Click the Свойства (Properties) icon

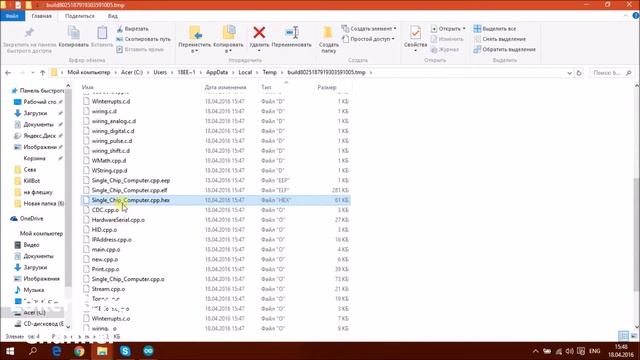point(416,33)
